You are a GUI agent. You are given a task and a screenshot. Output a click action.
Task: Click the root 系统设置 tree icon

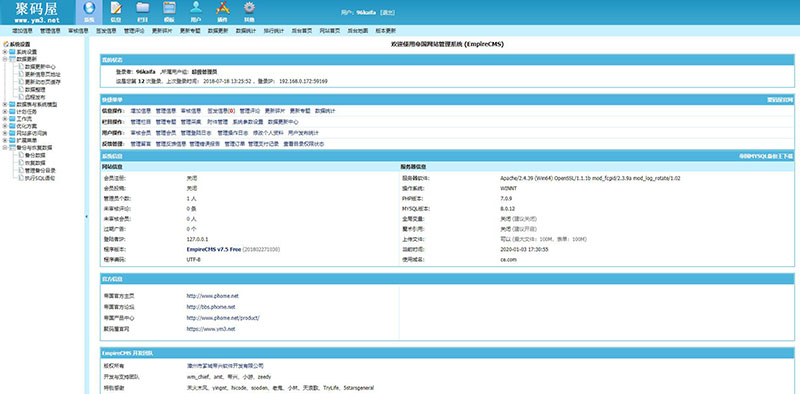click(x=6, y=44)
